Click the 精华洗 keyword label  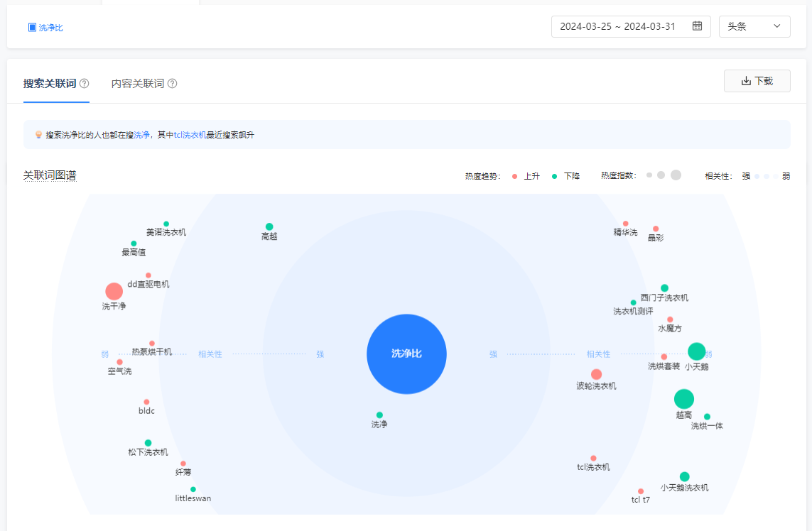click(x=626, y=232)
